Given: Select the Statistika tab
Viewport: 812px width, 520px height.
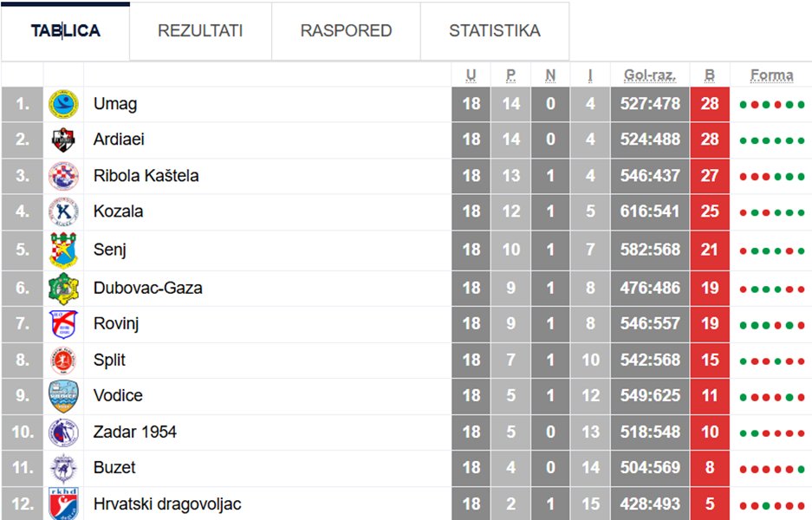Looking at the screenshot, I should click(x=494, y=31).
